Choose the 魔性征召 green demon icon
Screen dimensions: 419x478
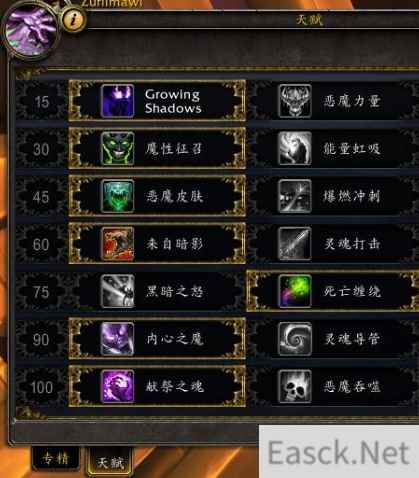[x=118, y=149]
